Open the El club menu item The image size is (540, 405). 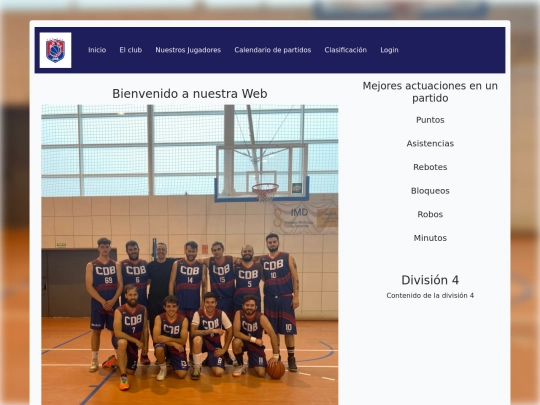131,50
